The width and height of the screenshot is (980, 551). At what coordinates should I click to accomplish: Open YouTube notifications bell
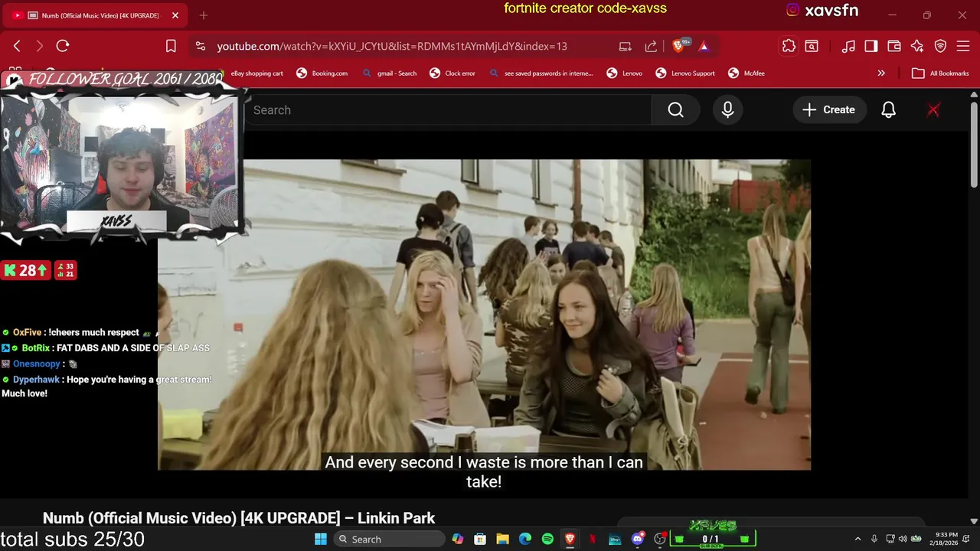pyautogui.click(x=888, y=110)
